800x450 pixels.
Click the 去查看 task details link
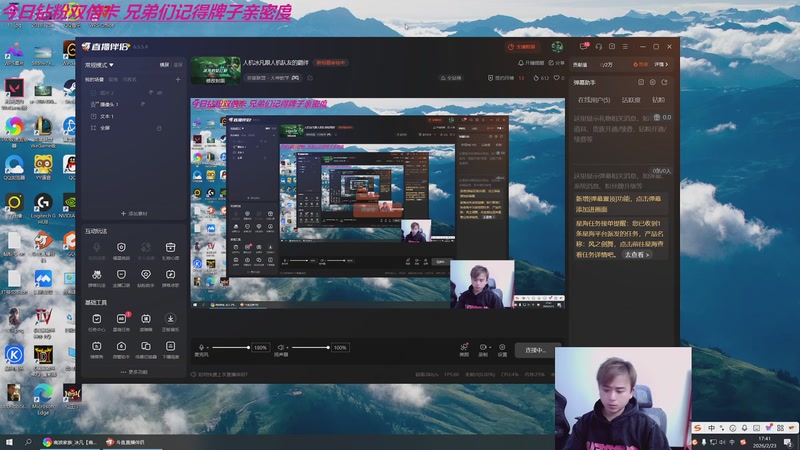(637, 254)
